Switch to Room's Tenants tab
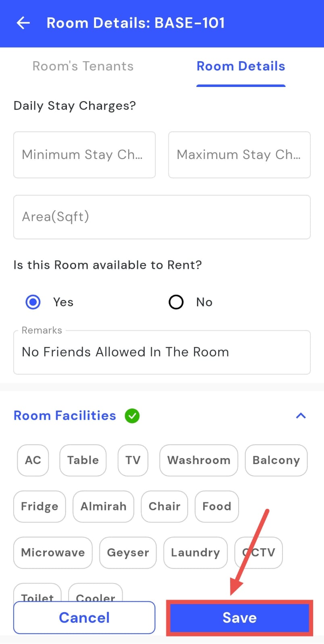The image size is (324, 644). pos(83,66)
